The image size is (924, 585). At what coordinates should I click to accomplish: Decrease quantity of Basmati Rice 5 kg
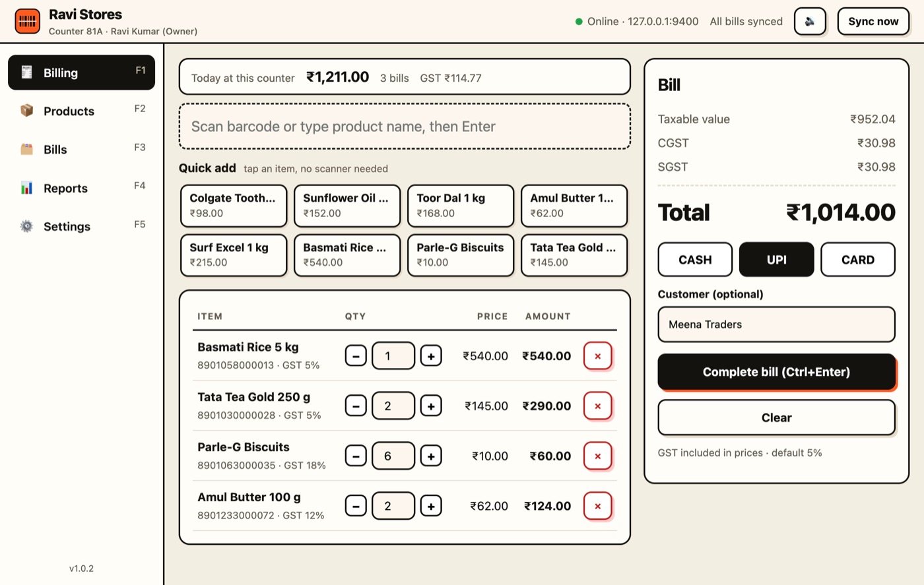click(x=356, y=356)
